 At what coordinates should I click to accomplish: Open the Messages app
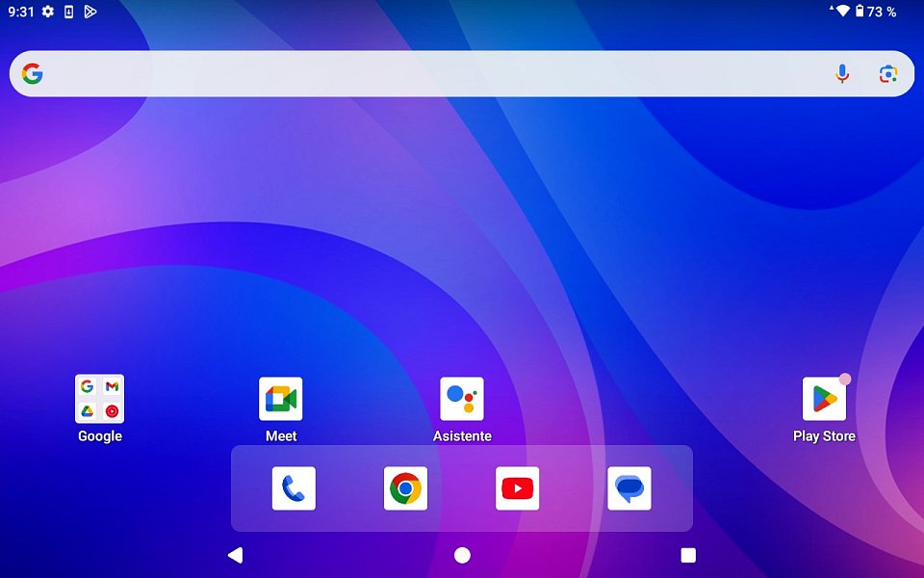pyautogui.click(x=629, y=488)
